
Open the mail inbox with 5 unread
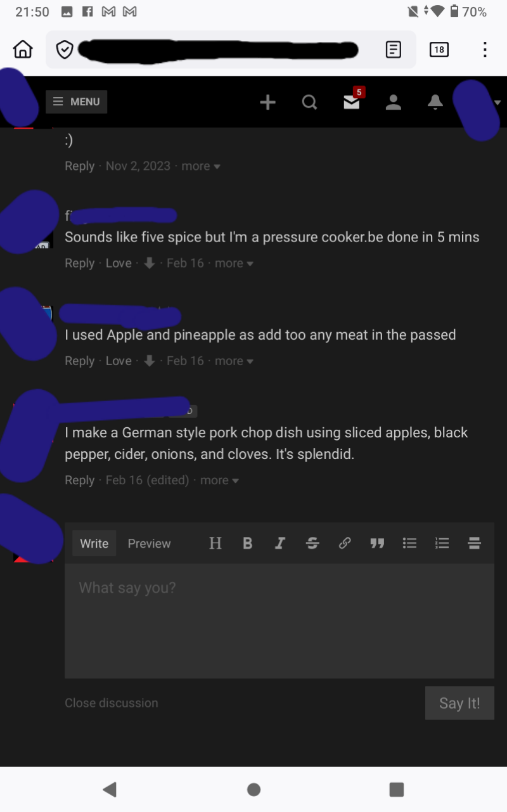[x=353, y=100]
